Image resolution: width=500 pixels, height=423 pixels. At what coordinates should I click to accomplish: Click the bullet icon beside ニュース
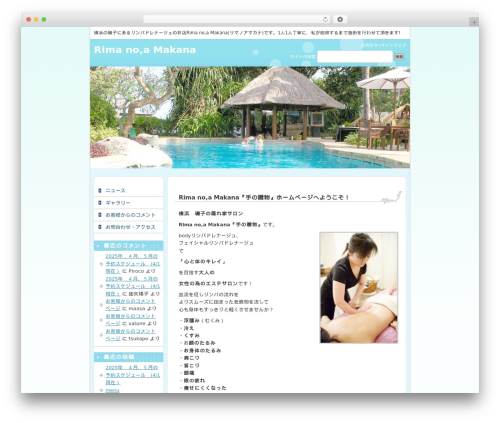point(100,191)
